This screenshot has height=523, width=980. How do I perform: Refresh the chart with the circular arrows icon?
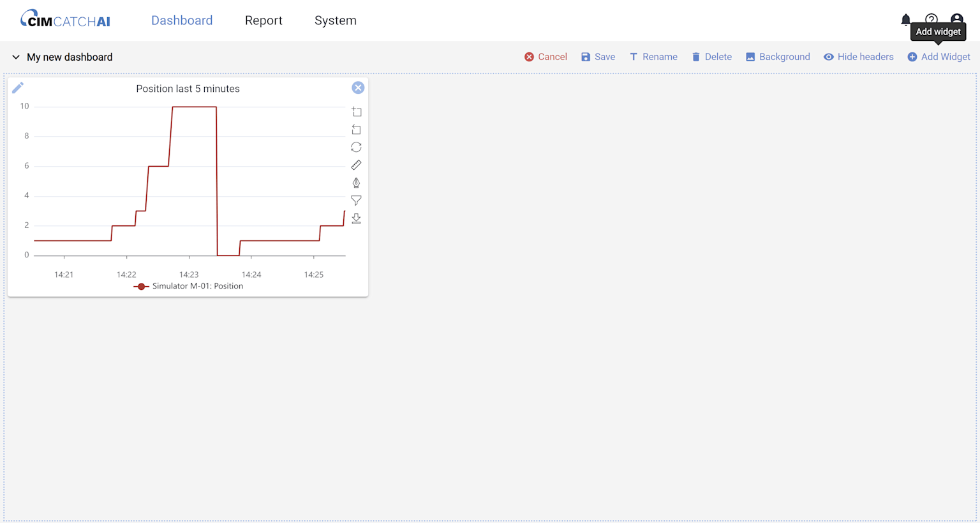[x=357, y=148]
